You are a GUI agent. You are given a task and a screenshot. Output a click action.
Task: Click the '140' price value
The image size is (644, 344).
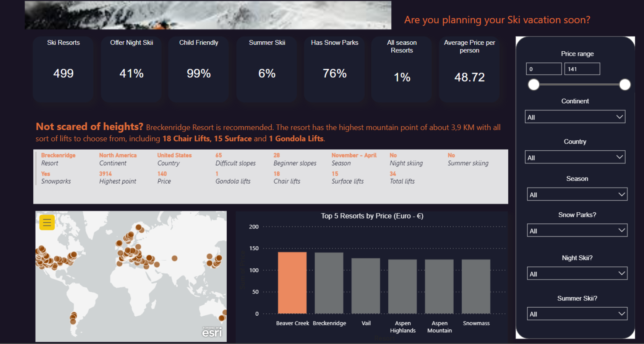pyautogui.click(x=162, y=174)
